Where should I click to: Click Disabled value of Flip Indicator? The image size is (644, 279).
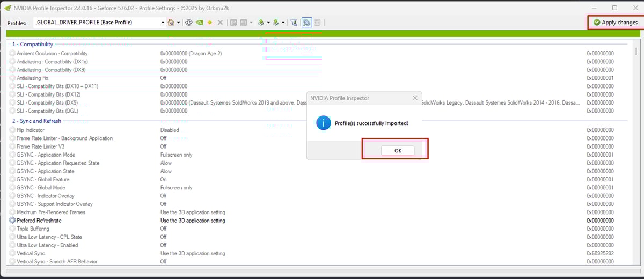coord(170,130)
